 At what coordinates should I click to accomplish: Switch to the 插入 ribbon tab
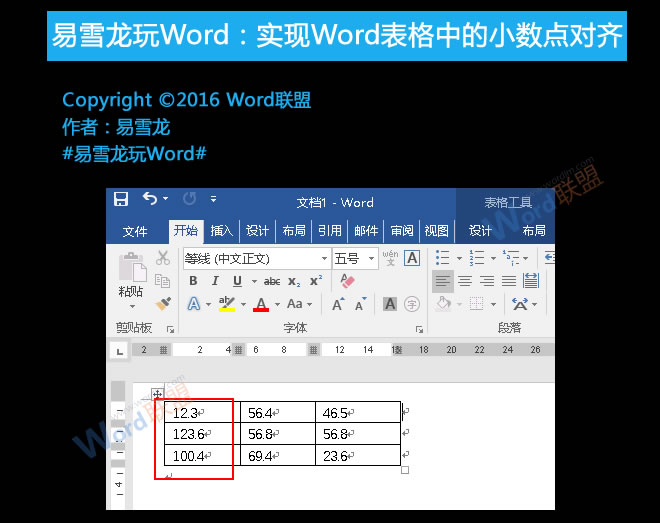[x=221, y=231]
